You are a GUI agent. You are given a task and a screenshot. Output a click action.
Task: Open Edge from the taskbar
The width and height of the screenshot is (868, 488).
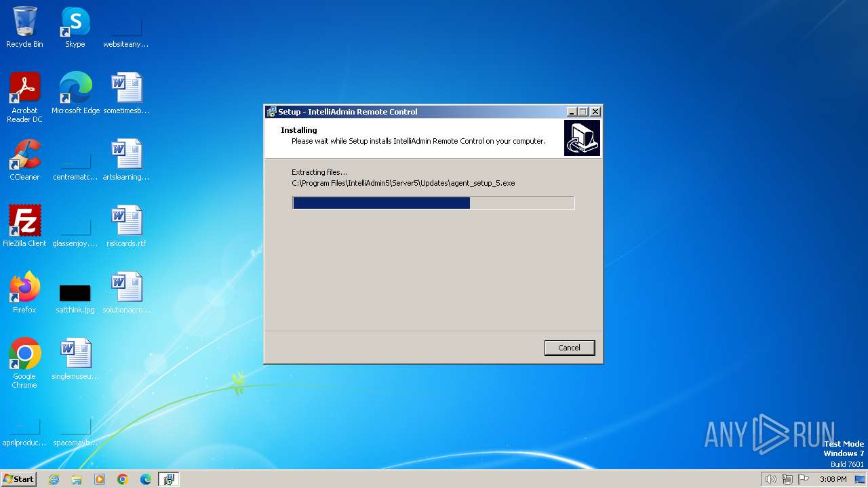click(x=146, y=479)
